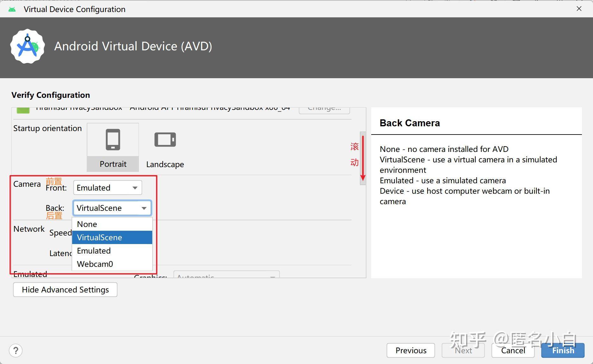This screenshot has width=593, height=364.
Task: Open help via the question mark icon
Action: point(16,350)
